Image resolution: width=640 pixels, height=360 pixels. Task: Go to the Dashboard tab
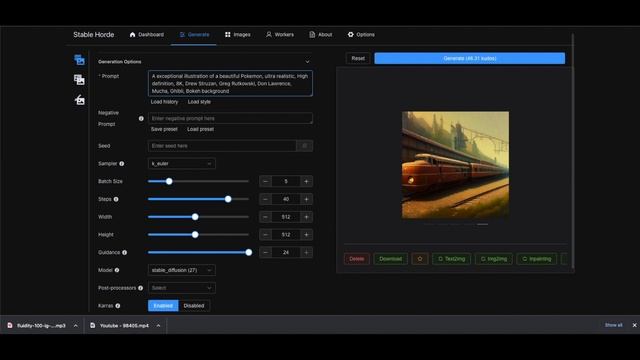[x=147, y=35]
